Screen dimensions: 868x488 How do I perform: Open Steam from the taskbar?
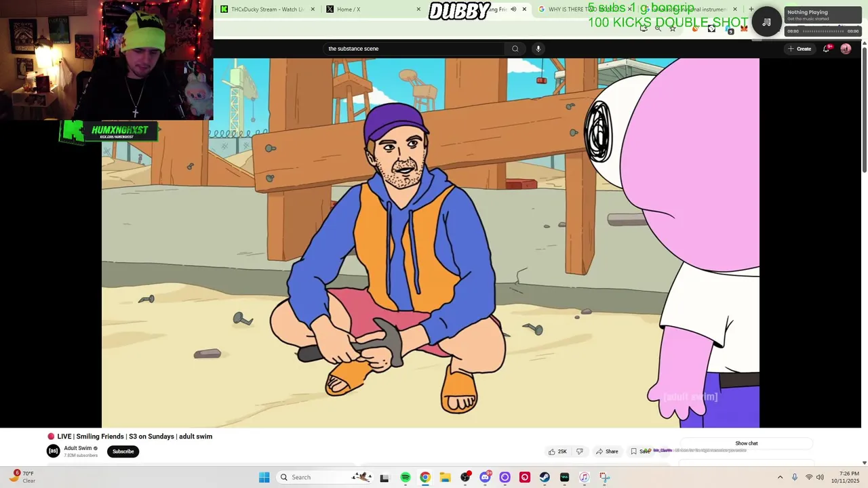point(545,477)
